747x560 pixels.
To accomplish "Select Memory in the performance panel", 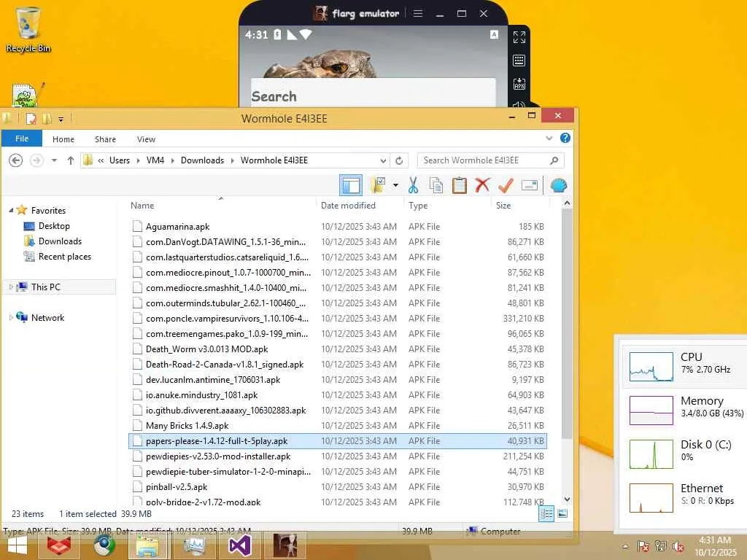I will (684, 410).
